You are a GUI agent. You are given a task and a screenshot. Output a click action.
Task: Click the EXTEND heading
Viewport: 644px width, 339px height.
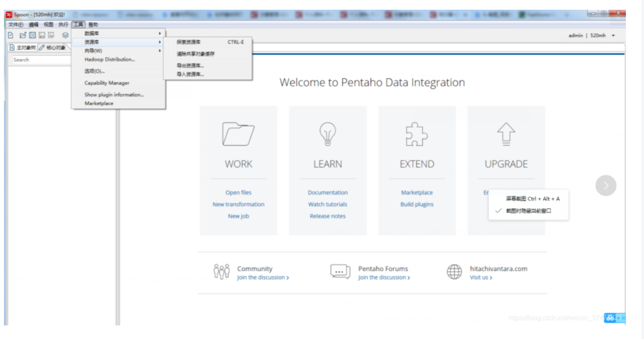click(x=416, y=164)
